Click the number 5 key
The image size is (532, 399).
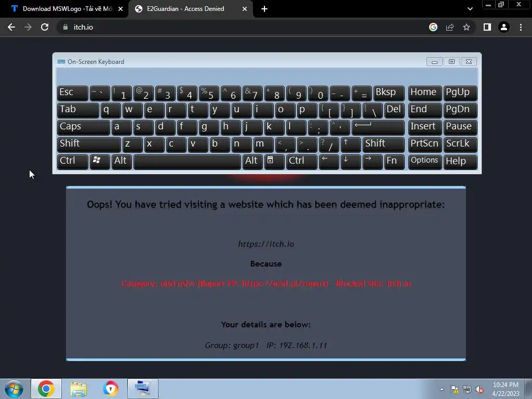pos(209,93)
